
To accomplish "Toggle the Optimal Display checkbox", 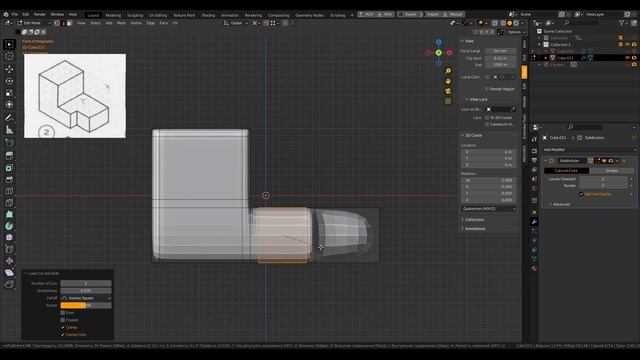I will click(x=581, y=194).
